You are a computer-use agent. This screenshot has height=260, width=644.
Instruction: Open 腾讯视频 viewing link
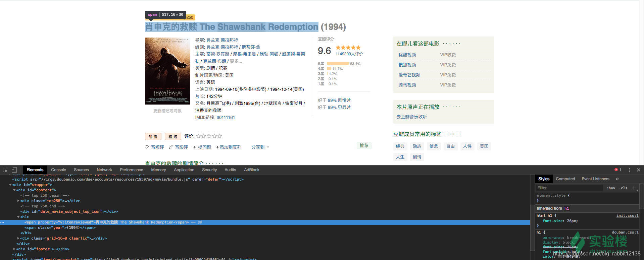tap(407, 85)
